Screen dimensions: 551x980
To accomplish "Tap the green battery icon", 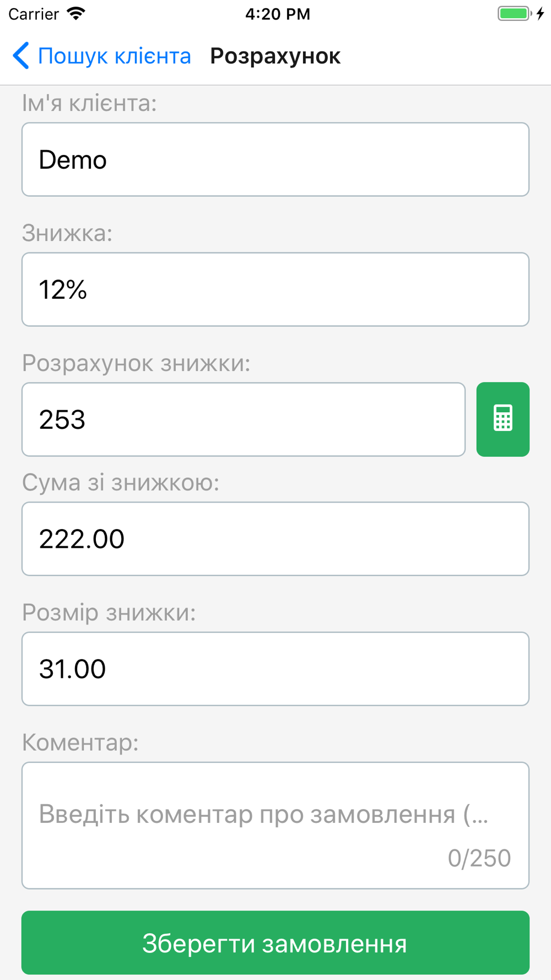I will tap(515, 14).
